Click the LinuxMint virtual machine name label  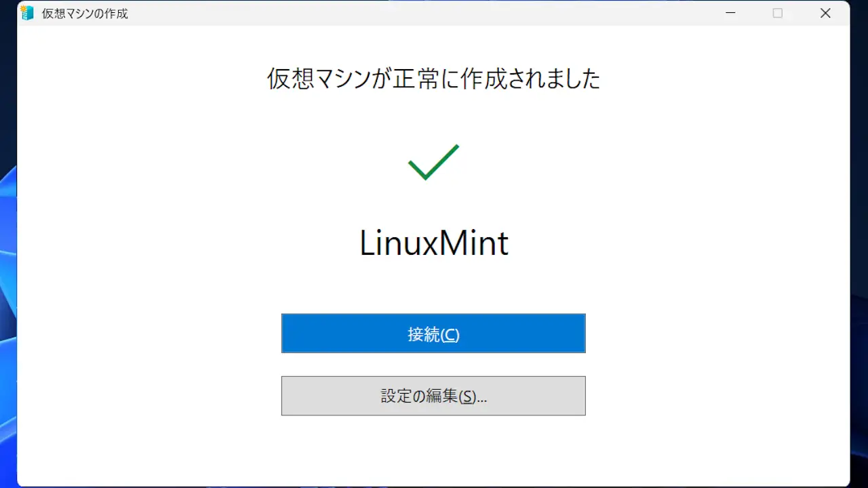(x=433, y=243)
